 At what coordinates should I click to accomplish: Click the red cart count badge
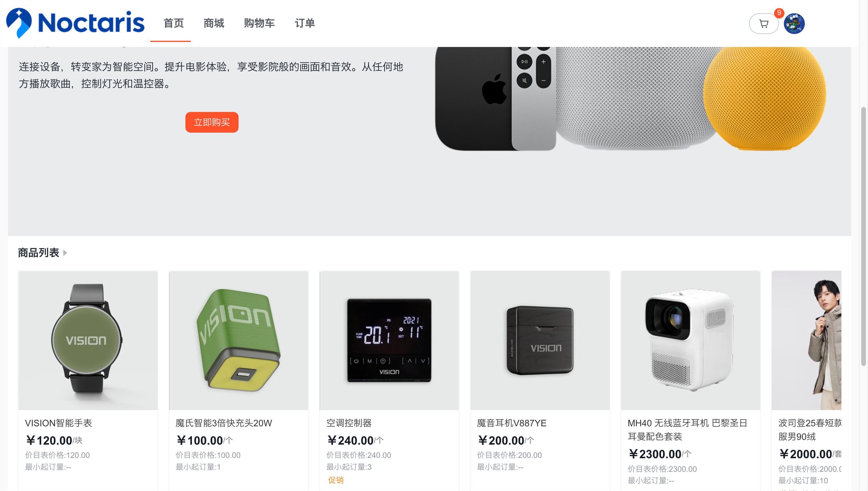(x=779, y=13)
